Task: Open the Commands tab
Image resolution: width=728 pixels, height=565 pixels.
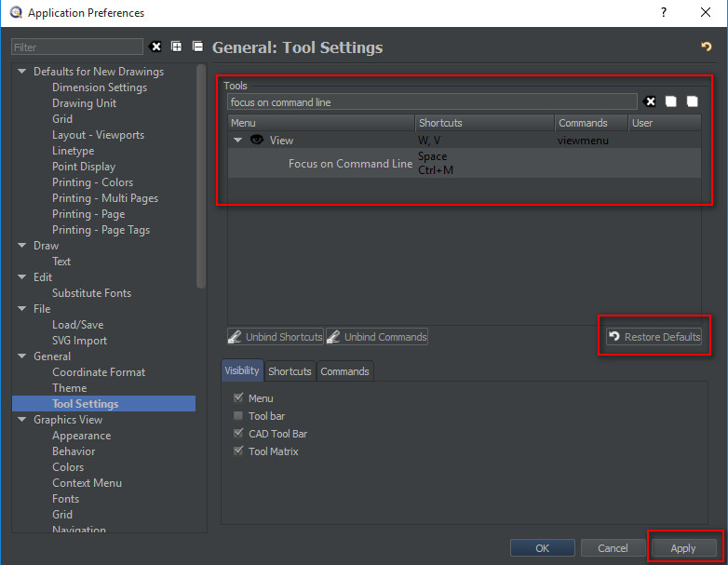Action: click(344, 371)
